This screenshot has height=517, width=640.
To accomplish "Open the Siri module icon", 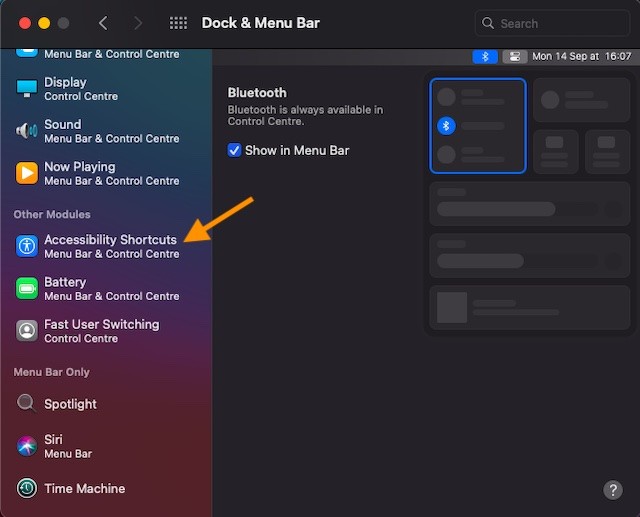I will click(x=27, y=446).
